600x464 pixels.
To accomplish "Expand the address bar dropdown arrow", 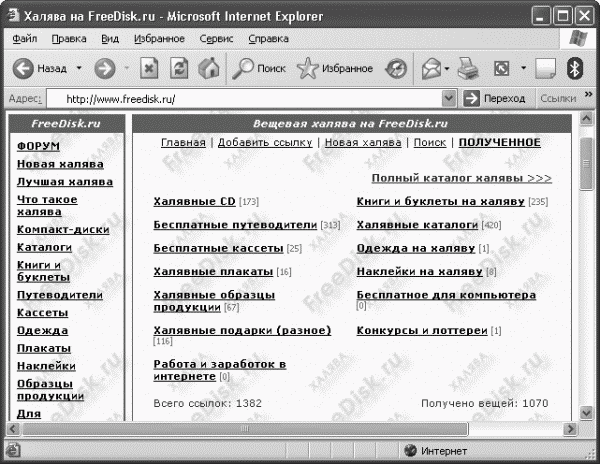I will click(x=449, y=99).
